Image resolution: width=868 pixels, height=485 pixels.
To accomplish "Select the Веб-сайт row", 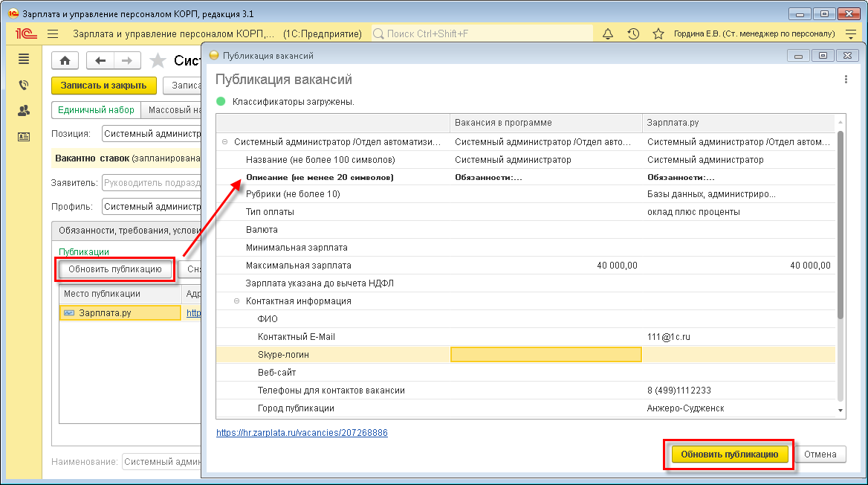I will pos(525,373).
